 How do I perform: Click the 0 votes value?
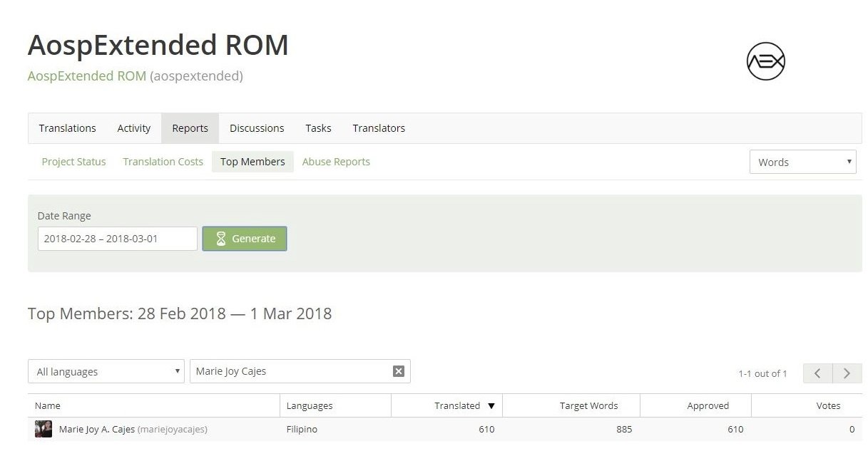[852, 429]
